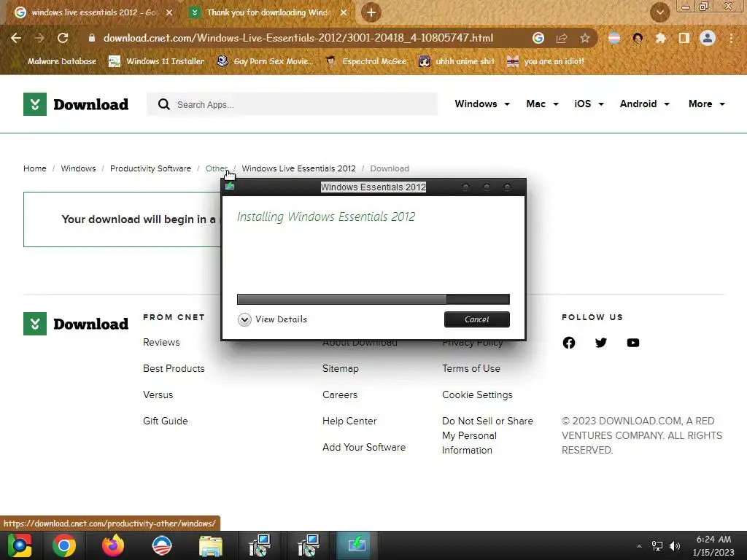Screen dimensions: 747x560
Task: Click the network tray icon
Action: pos(657,545)
